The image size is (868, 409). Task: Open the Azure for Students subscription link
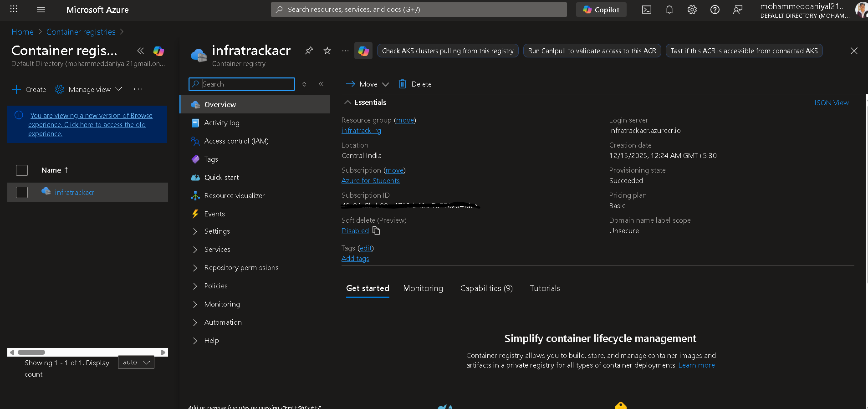tap(371, 181)
